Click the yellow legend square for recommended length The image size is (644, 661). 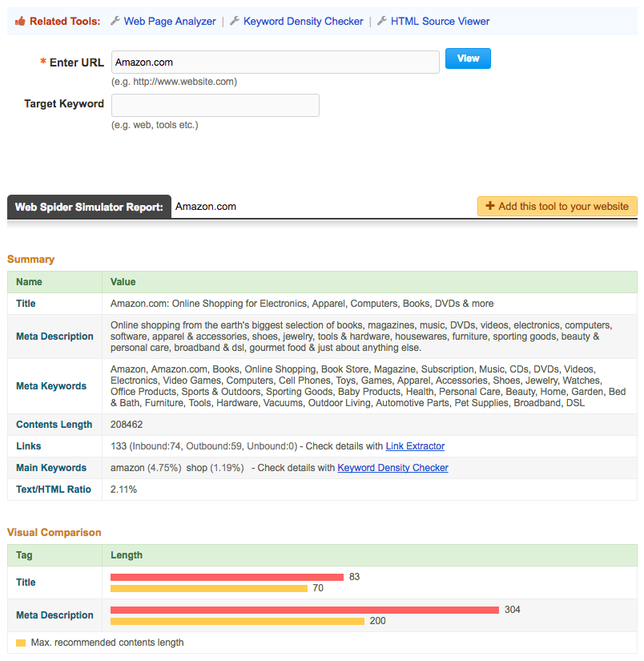pyautogui.click(x=21, y=643)
